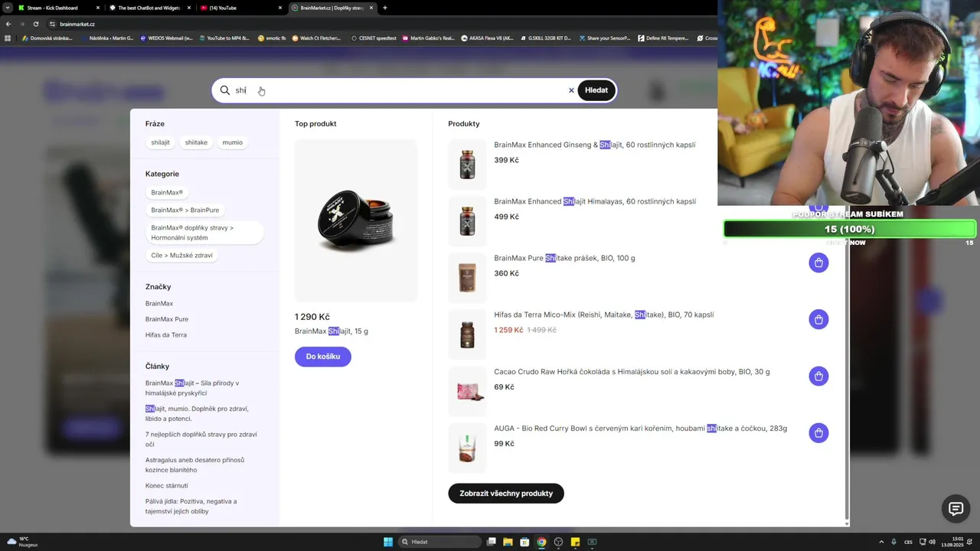Open the G.SKILL 32GB KIT bookmark
The image size is (980, 551).
tap(545, 37)
